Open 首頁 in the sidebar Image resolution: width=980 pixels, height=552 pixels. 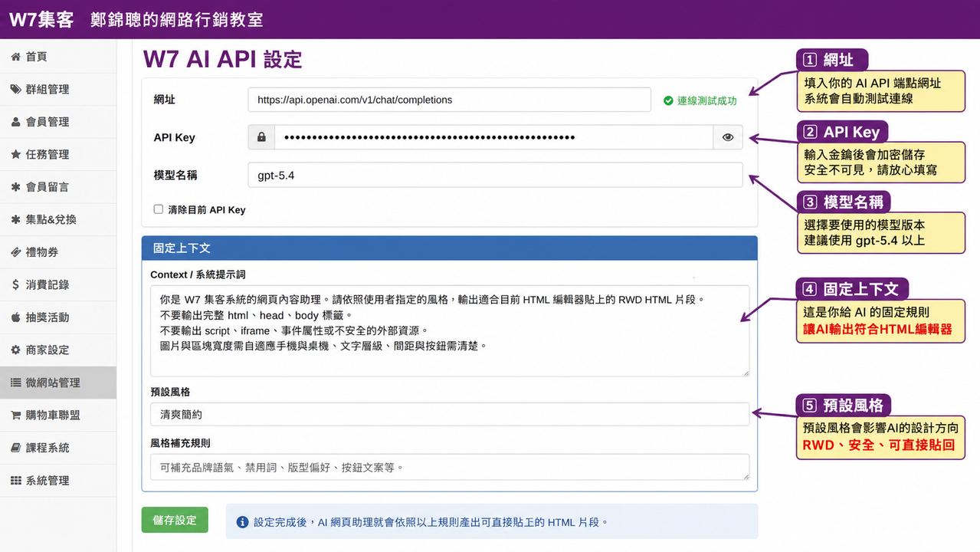[58, 57]
